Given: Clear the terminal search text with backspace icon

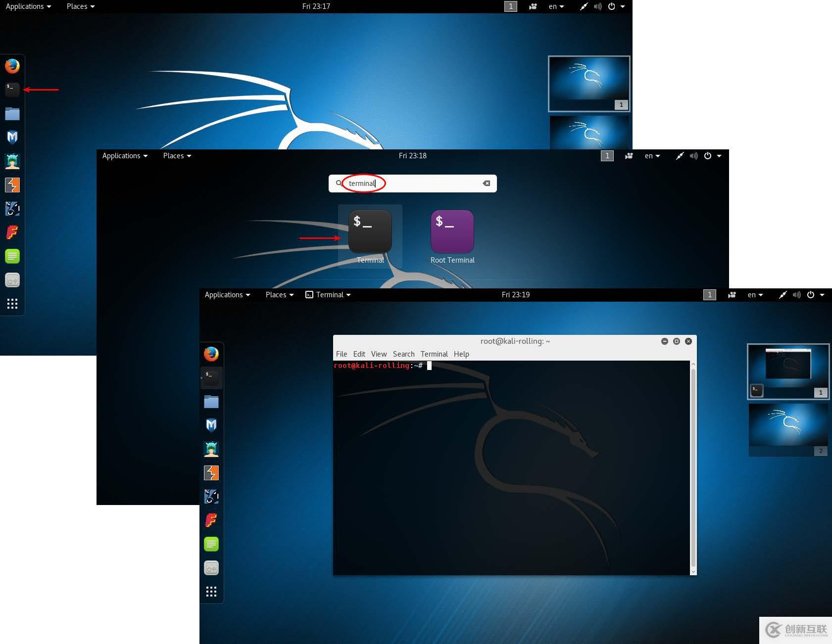Looking at the screenshot, I should click(487, 183).
